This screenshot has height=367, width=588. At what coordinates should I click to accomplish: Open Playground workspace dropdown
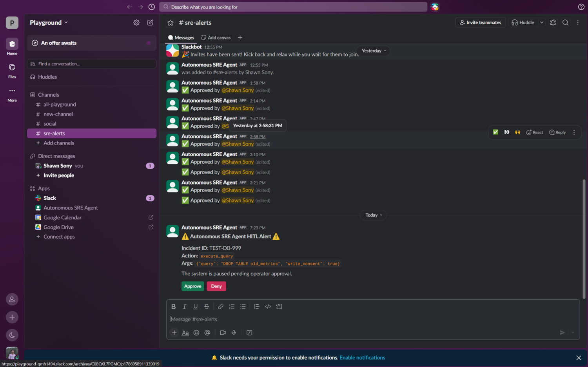pyautogui.click(x=49, y=23)
